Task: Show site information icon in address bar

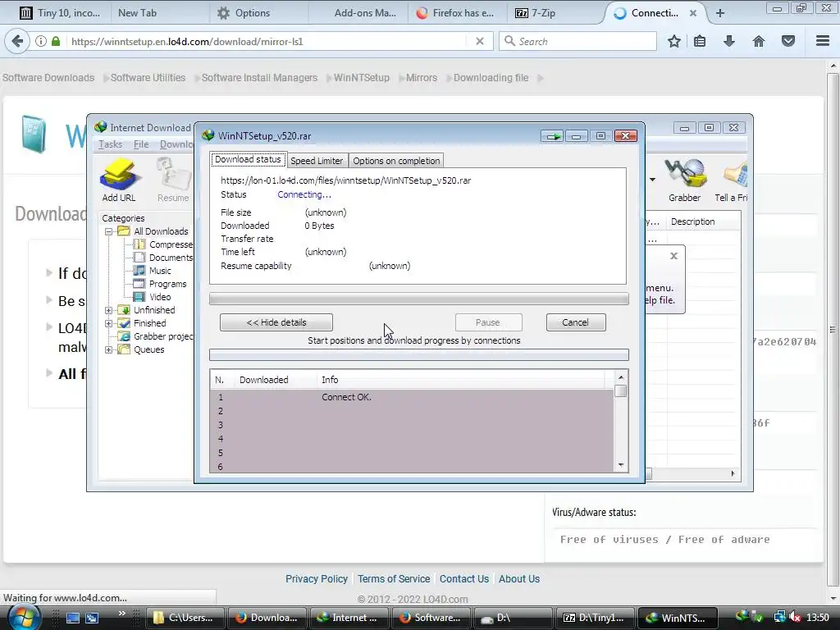Action: coord(41,41)
